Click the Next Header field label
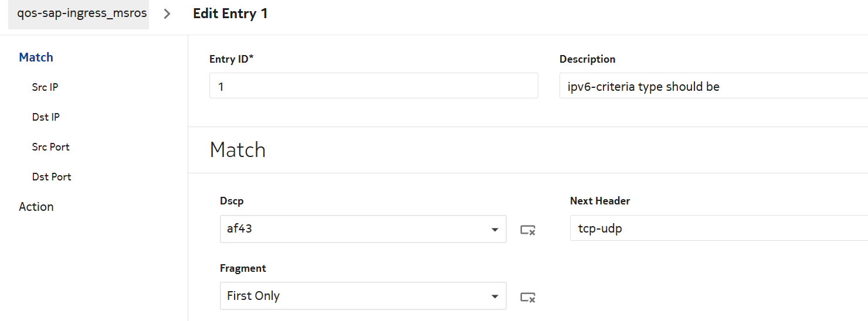868x321 pixels. coord(600,201)
